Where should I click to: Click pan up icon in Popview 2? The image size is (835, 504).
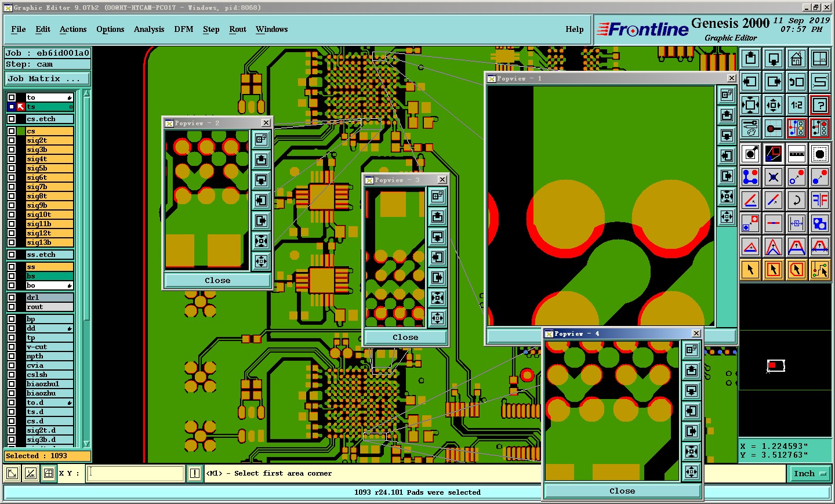[x=262, y=159]
